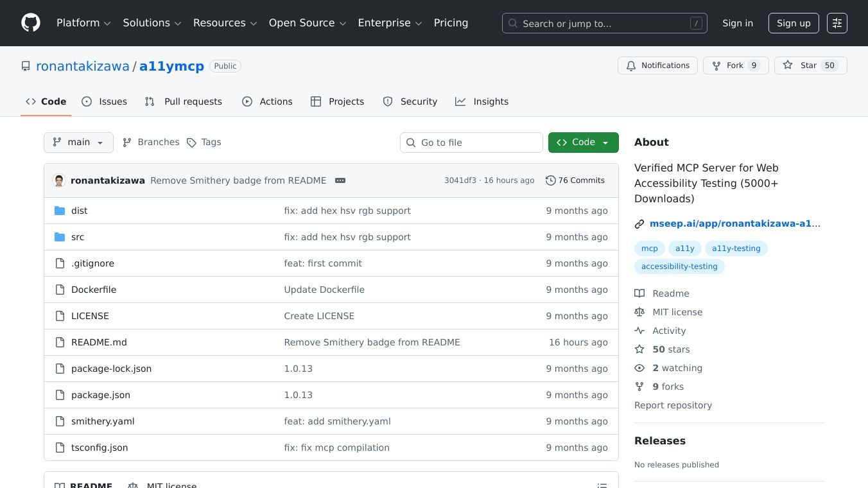The width and height of the screenshot is (868, 488).
Task: Switch to the Issues tab
Action: (x=105, y=101)
